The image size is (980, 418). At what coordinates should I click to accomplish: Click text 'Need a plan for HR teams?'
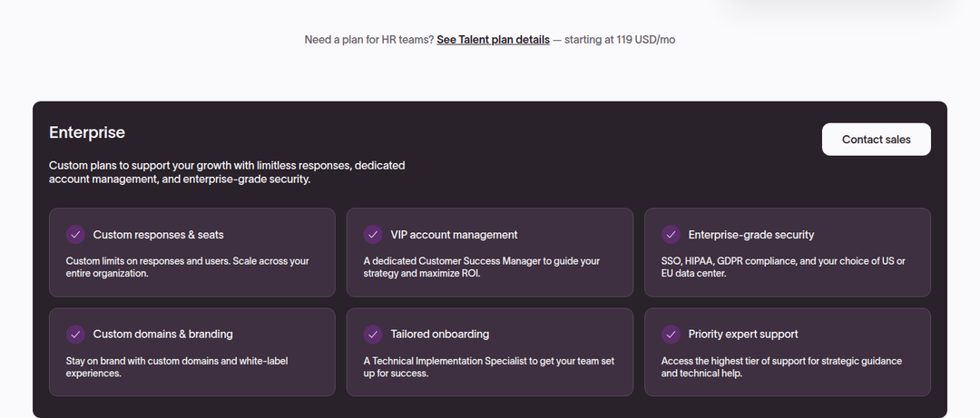pyautogui.click(x=369, y=39)
